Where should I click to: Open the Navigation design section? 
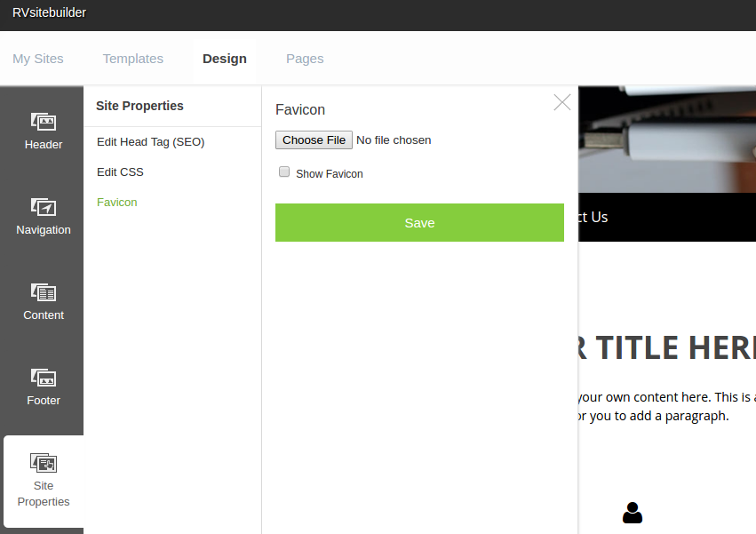pos(43,217)
